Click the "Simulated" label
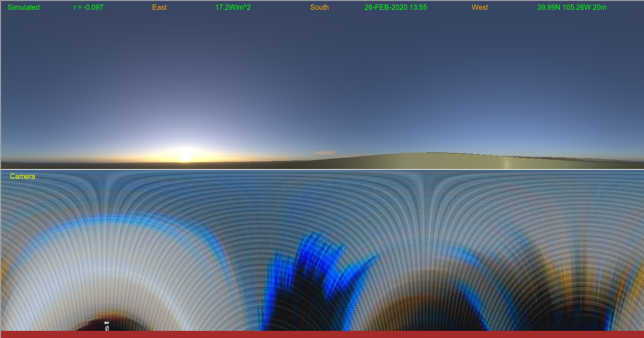This screenshot has height=338, width=644. click(x=24, y=8)
